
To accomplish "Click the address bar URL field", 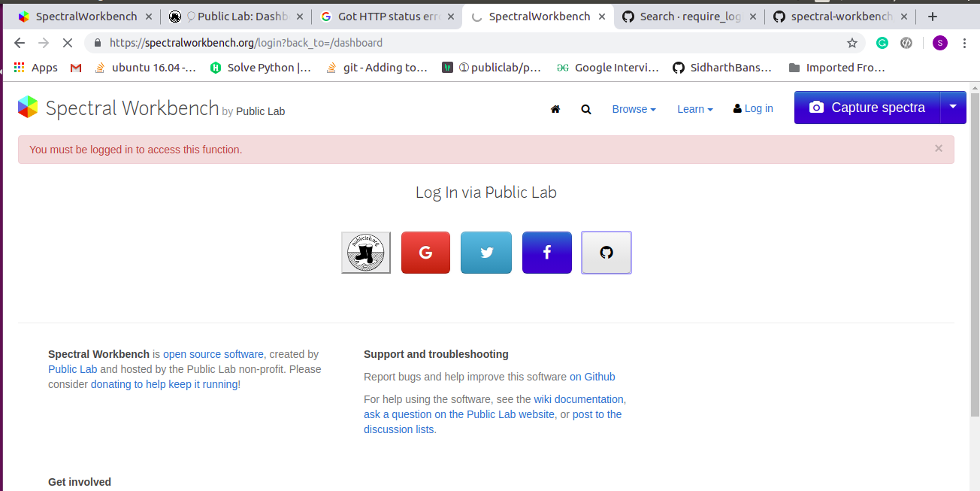I will click(473, 43).
